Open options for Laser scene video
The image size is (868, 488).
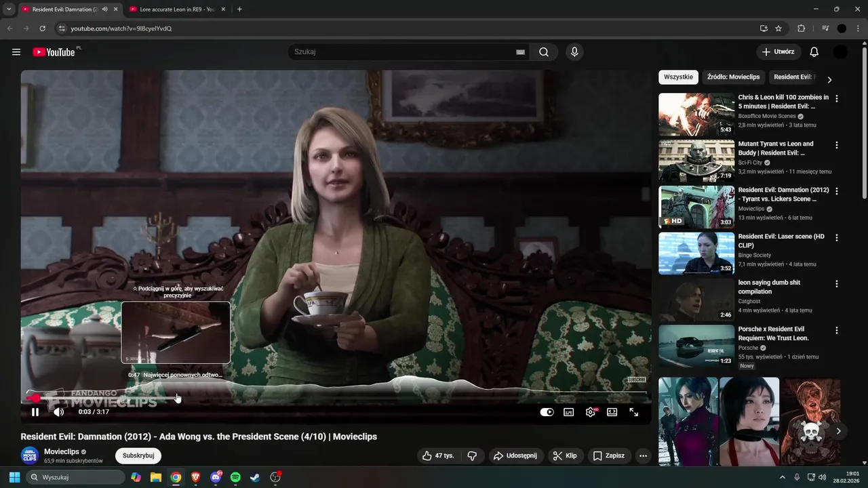(x=837, y=238)
